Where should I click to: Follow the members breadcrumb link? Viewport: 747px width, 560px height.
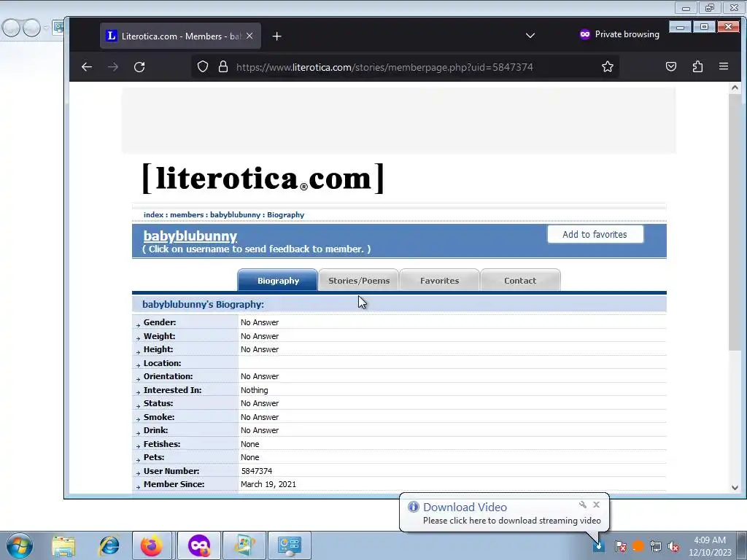point(187,215)
